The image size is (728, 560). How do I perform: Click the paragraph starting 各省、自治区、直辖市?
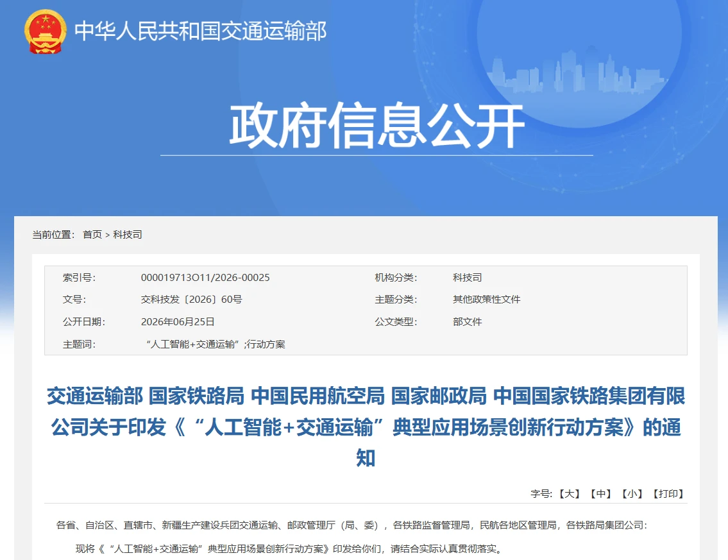351,525
